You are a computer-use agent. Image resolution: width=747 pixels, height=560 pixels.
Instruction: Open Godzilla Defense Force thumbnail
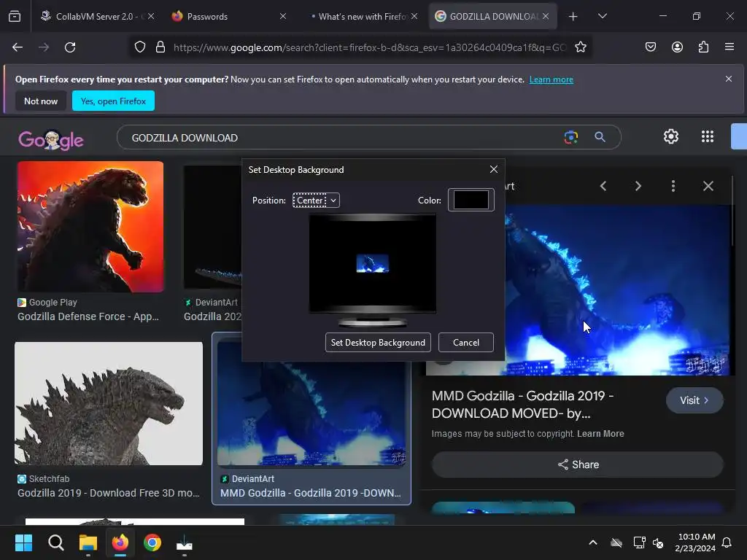[x=90, y=227]
